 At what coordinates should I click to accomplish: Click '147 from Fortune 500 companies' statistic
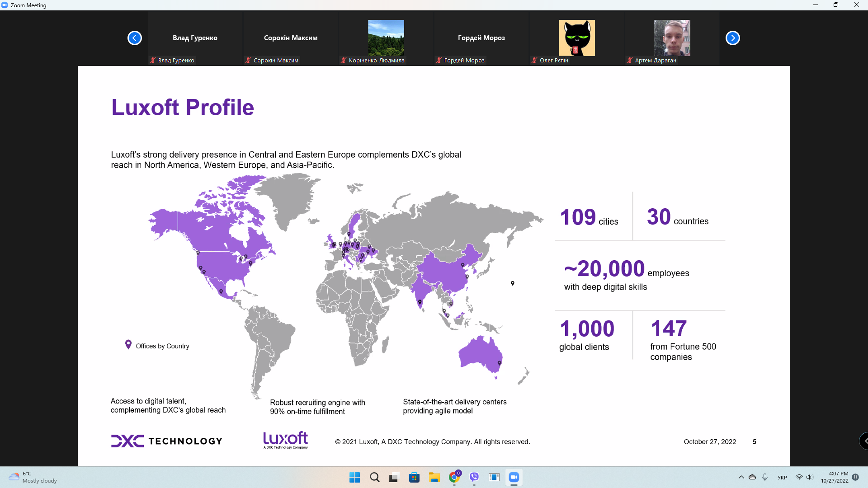(683, 340)
